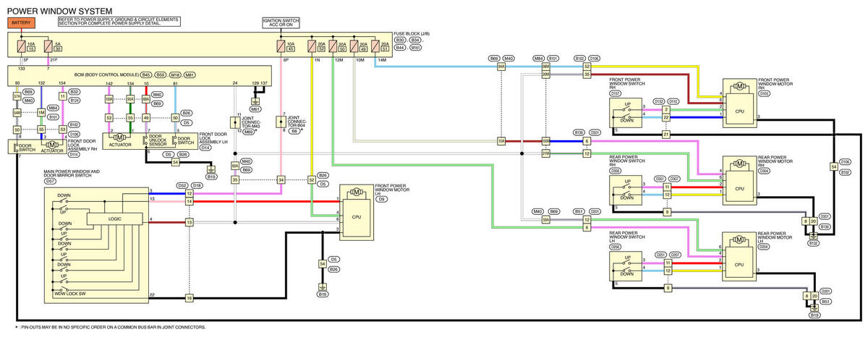Click the M81 connector oval on BCM
The height and width of the screenshot is (340, 868).
(190, 74)
